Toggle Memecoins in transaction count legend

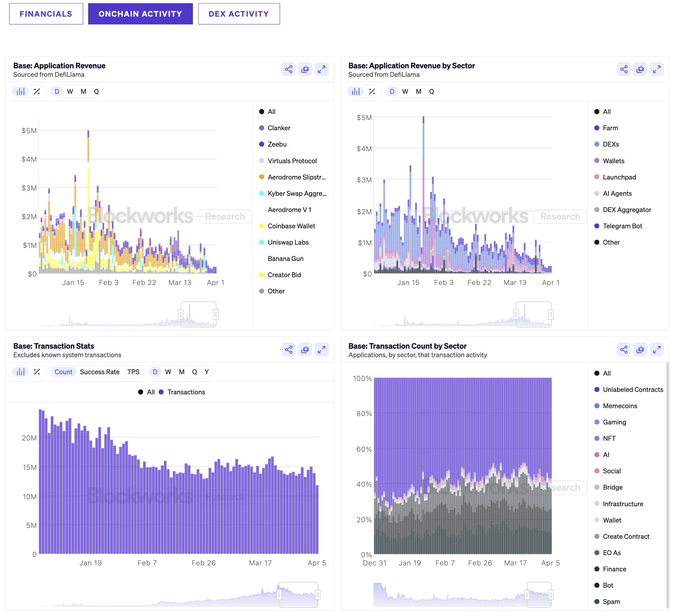click(x=616, y=406)
